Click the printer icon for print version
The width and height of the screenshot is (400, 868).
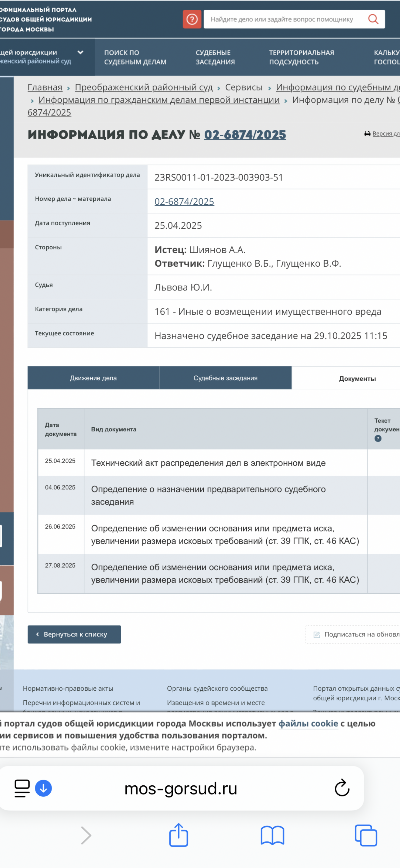click(367, 134)
